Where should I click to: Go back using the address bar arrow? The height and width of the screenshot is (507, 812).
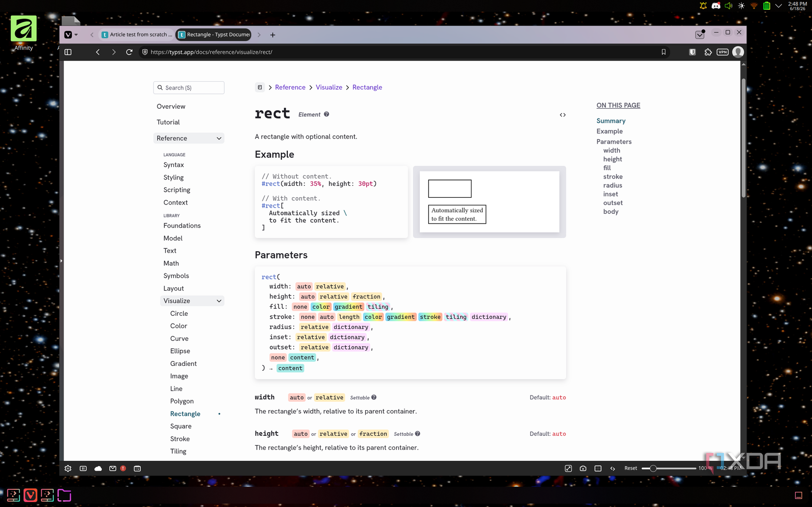[98, 52]
